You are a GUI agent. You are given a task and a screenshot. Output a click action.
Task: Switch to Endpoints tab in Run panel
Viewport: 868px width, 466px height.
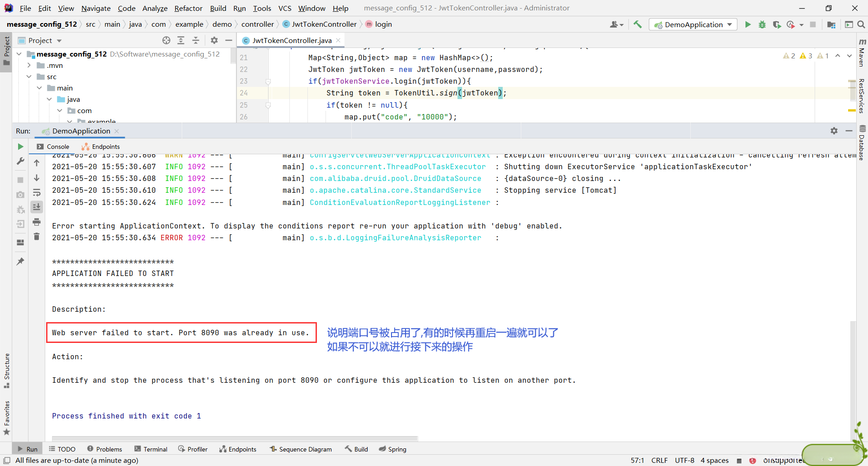(100, 147)
